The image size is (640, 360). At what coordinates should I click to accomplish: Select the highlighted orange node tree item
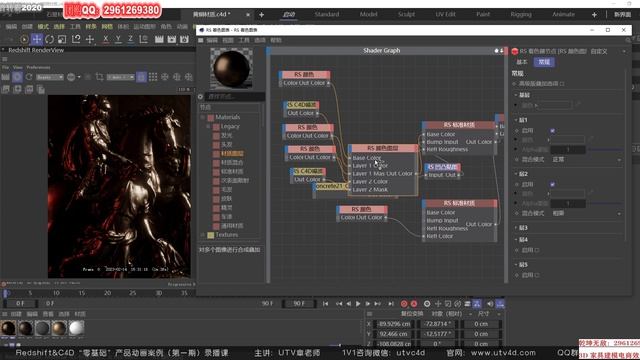232,154
